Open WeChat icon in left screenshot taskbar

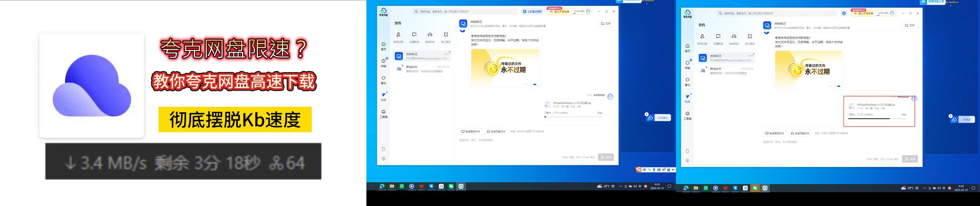click(x=451, y=186)
